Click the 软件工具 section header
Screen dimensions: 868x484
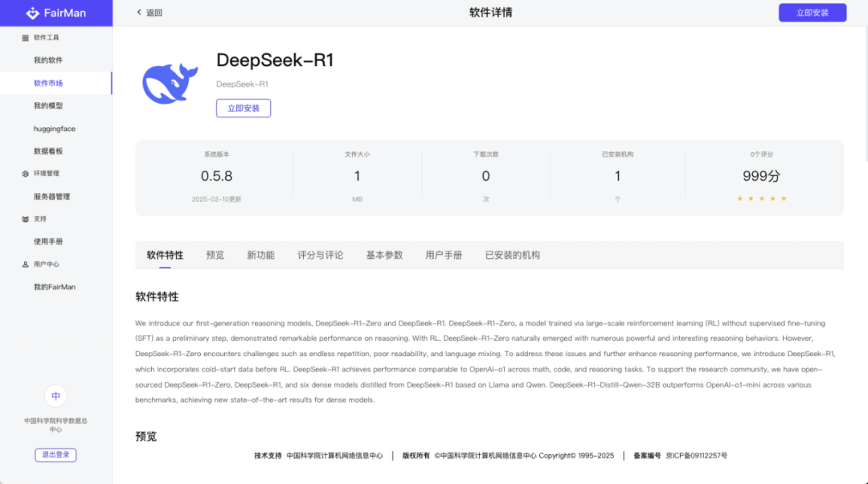coord(46,38)
